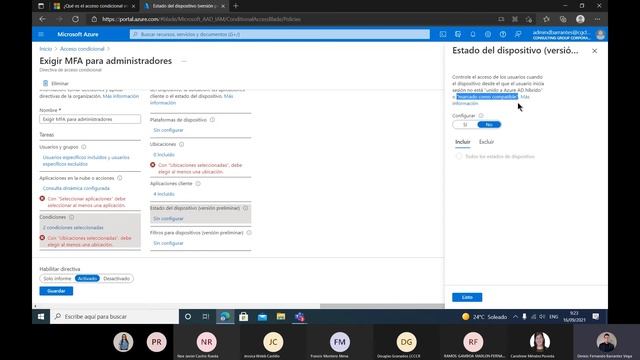Show info icon beside Filtros para dispositivos
Screen dimensions: 640x360
tap(249, 233)
